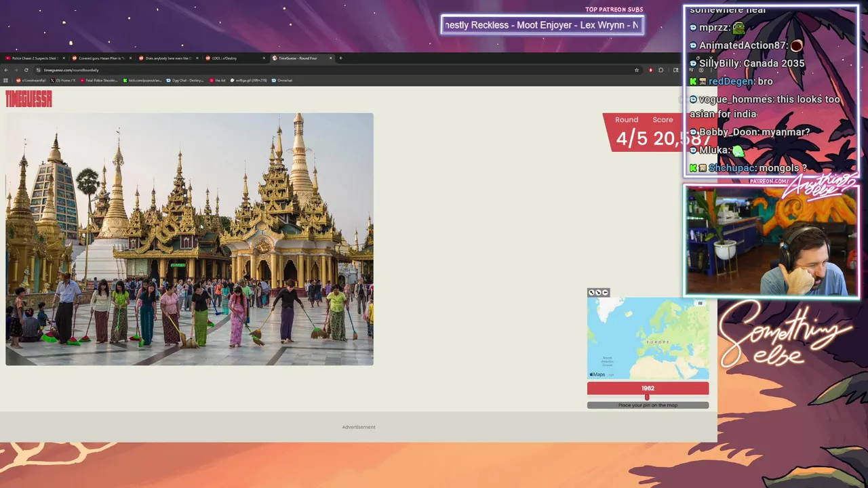Open a new browser tab

pyautogui.click(x=340, y=58)
